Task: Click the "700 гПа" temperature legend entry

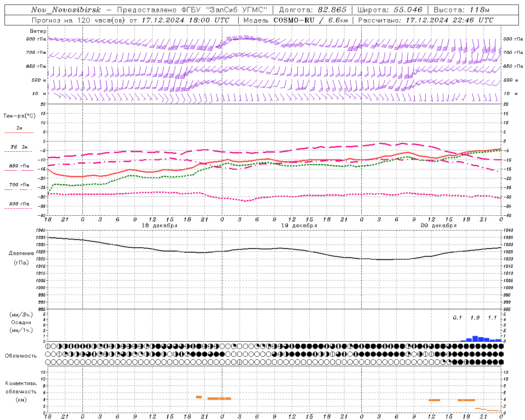Action: [19, 185]
